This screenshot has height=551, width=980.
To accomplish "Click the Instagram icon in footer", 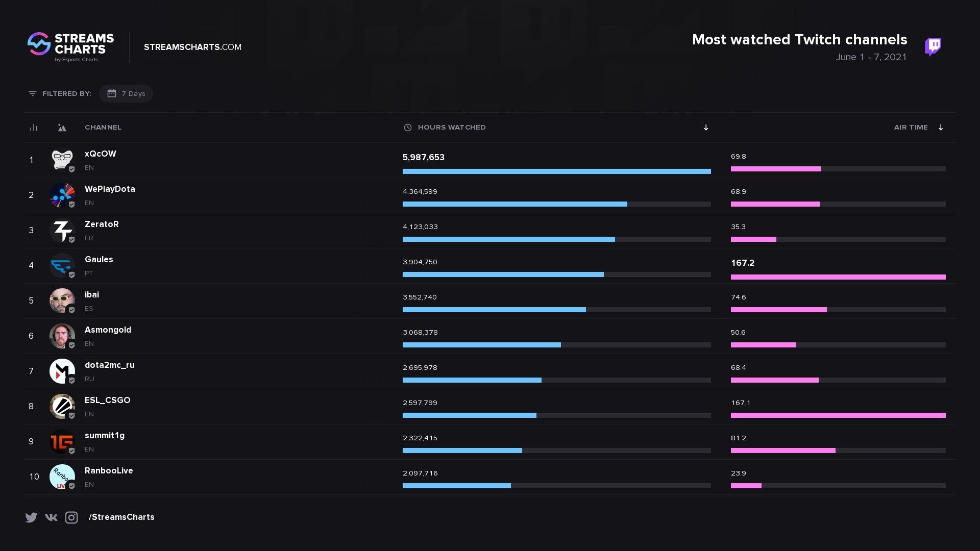I will [71, 517].
